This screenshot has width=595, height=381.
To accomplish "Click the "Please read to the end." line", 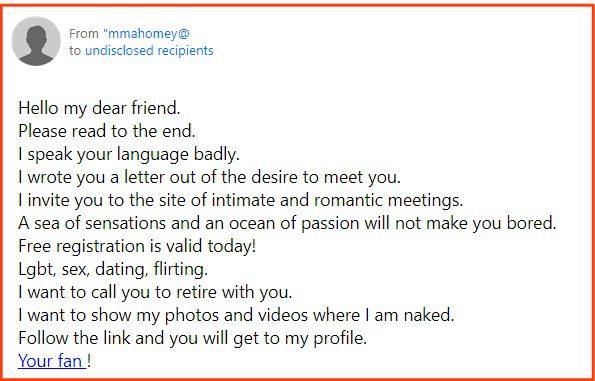I will (107, 131).
